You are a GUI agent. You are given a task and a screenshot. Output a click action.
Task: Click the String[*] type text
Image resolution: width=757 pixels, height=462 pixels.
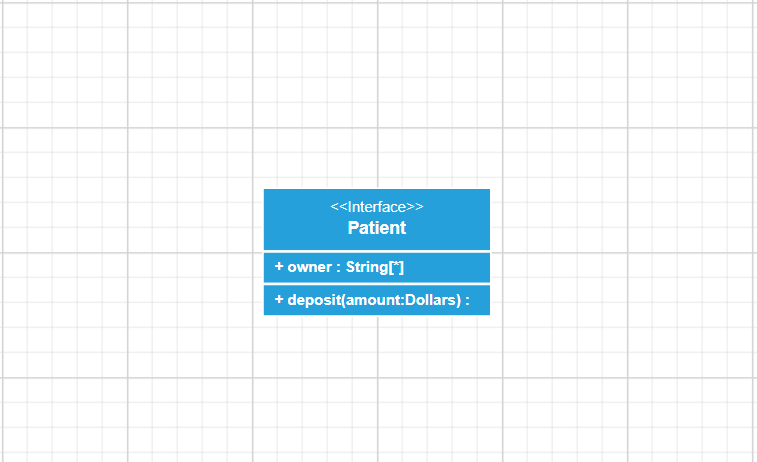(375, 268)
